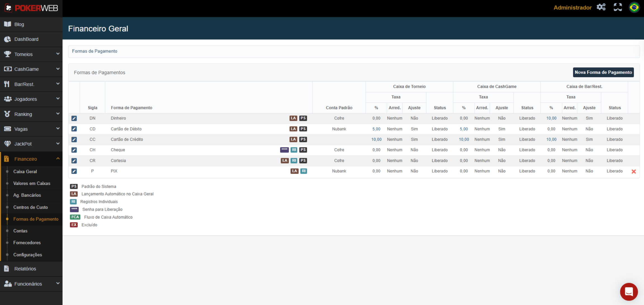Click Nova Forma de Pagamento button

pos(603,72)
